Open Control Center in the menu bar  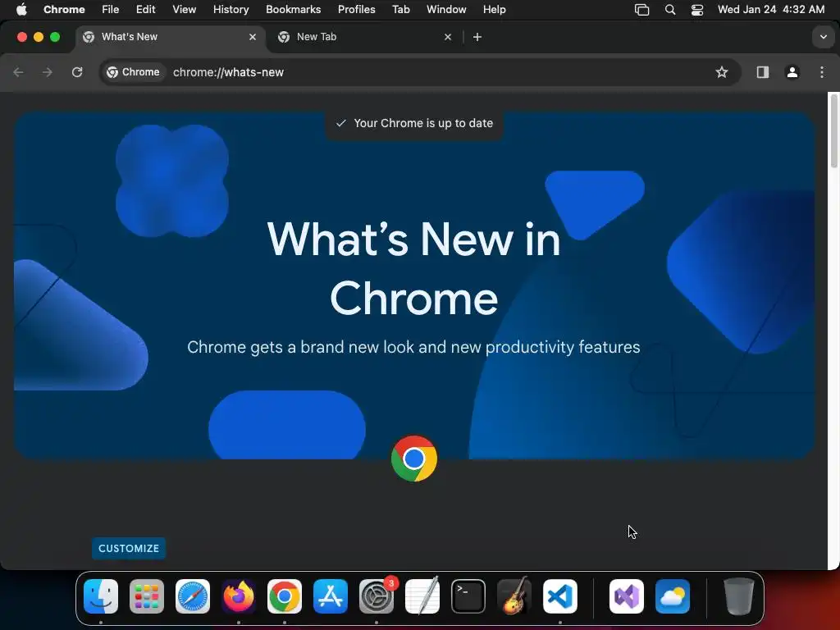pyautogui.click(x=697, y=10)
